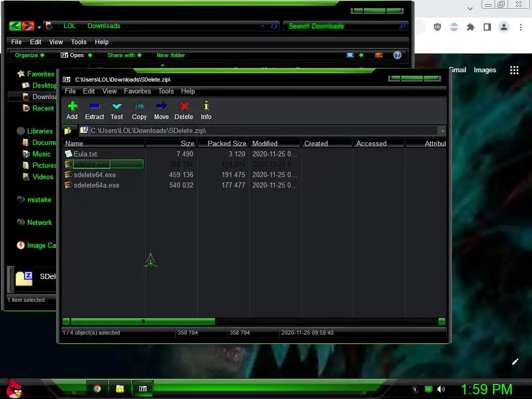Viewport: 532px width, 399px height.
Task: Sort by Packed Size column header
Action: pyautogui.click(x=223, y=143)
